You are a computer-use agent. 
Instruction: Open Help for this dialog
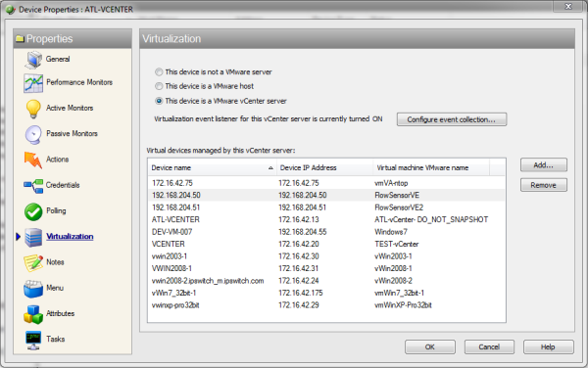pyautogui.click(x=548, y=347)
